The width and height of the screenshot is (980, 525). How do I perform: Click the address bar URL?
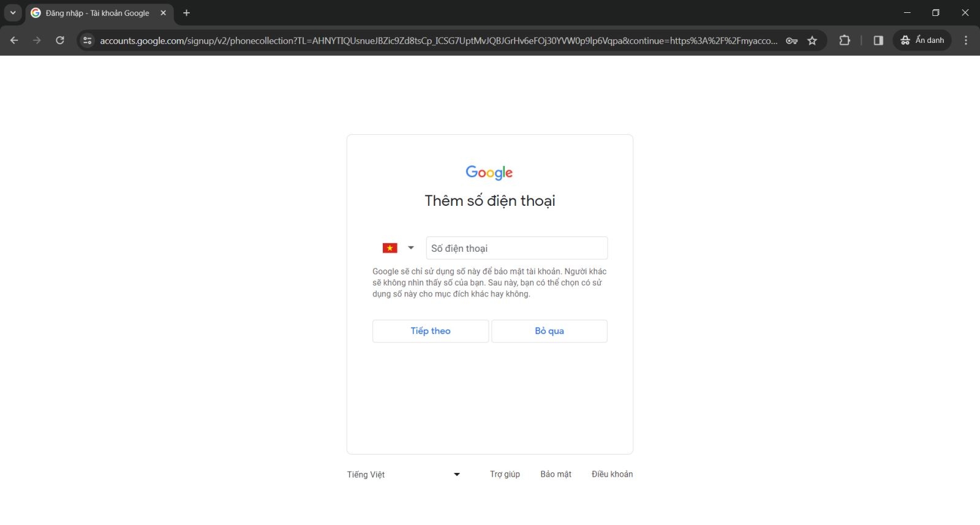pyautogui.click(x=439, y=40)
